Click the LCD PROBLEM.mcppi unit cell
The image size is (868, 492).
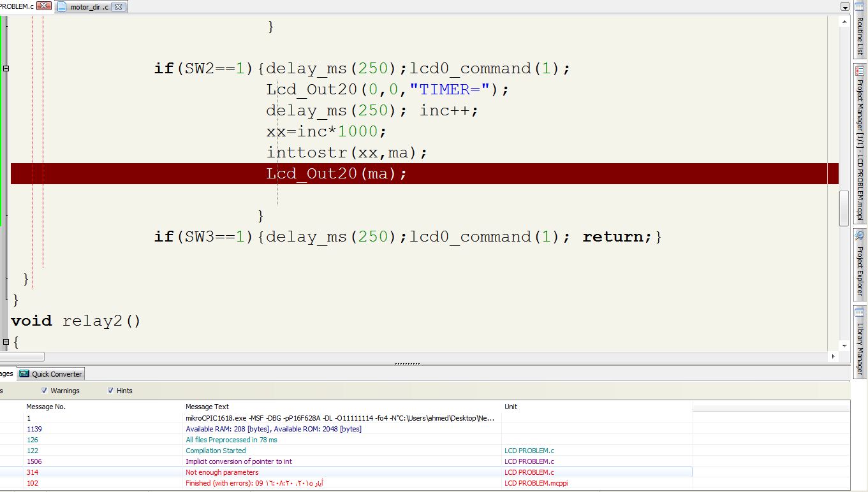click(x=536, y=483)
